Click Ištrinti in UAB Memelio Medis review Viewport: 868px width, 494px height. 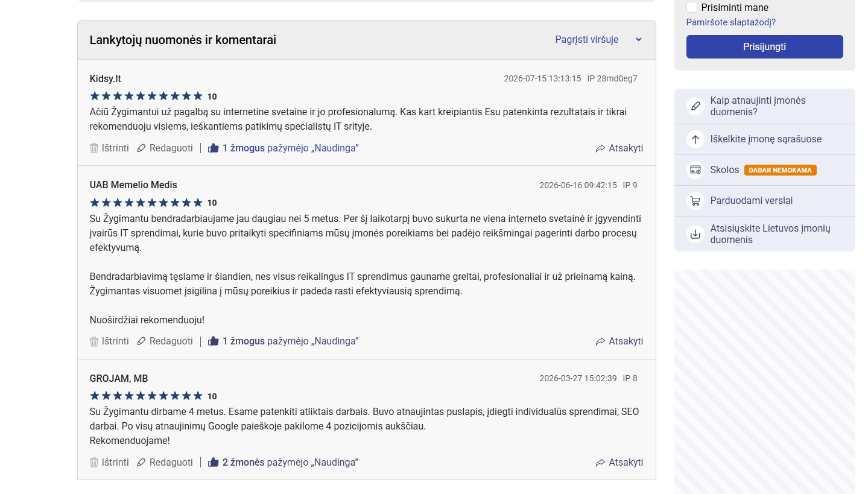pyautogui.click(x=115, y=341)
